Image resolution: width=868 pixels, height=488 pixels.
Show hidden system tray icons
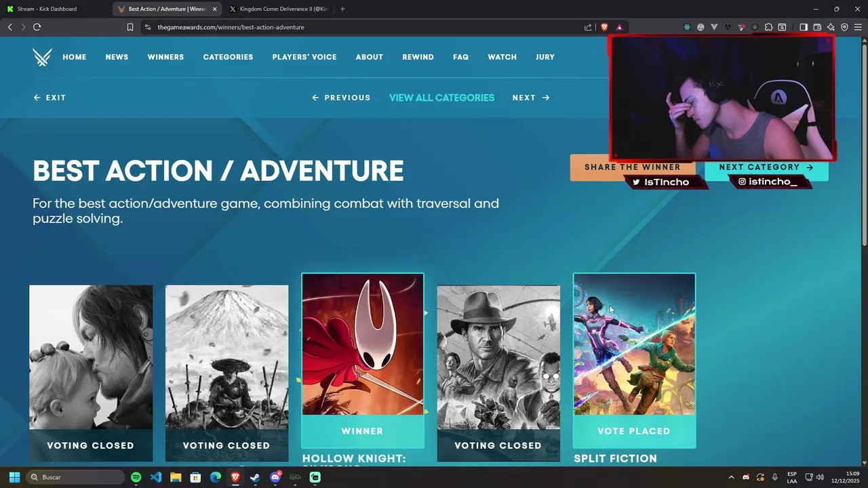point(731,477)
